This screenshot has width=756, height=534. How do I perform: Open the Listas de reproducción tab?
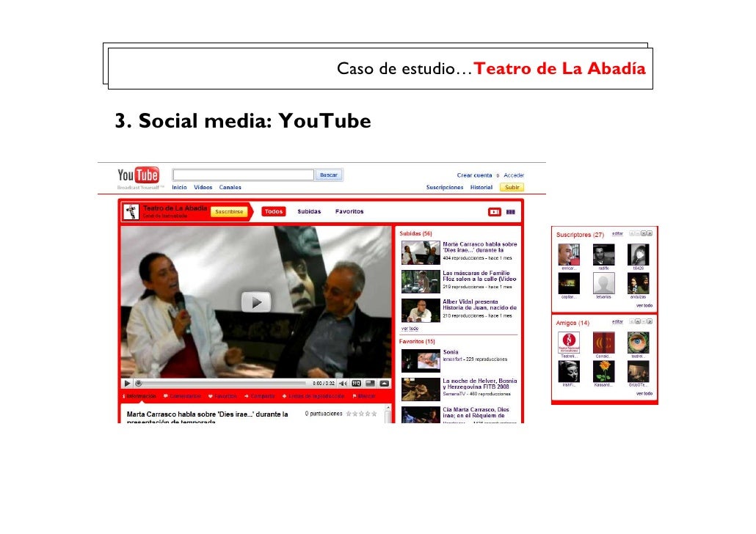pos(313,396)
